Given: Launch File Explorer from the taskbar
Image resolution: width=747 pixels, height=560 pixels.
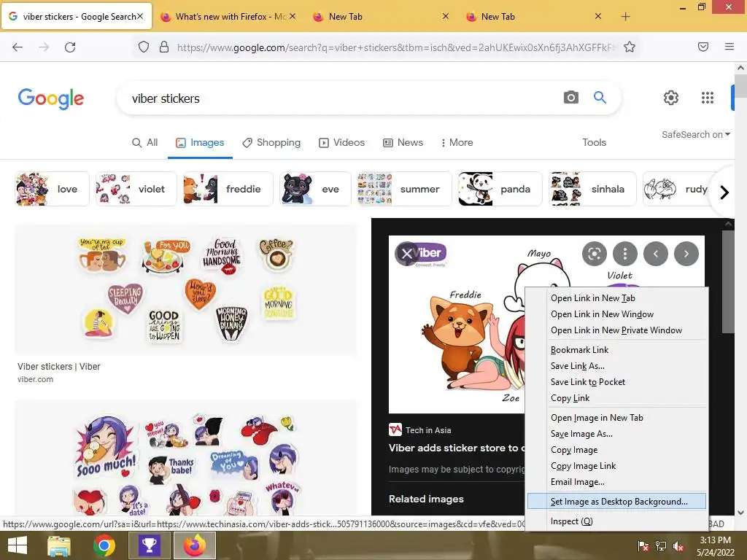Looking at the screenshot, I should (x=59, y=545).
